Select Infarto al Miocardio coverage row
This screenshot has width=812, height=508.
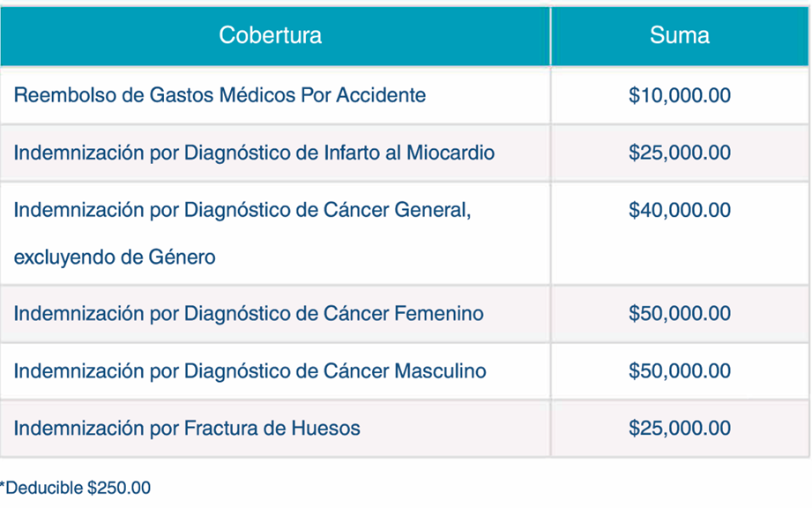tap(254, 153)
